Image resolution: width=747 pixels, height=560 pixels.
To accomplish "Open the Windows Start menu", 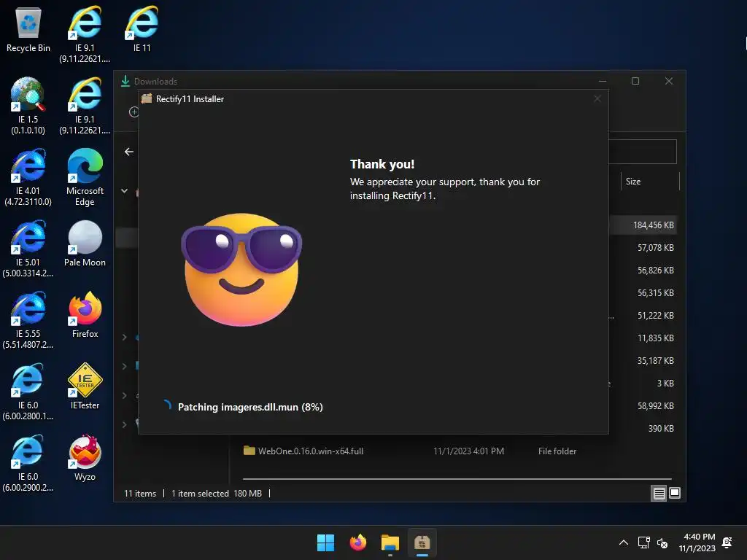I will [x=326, y=542].
